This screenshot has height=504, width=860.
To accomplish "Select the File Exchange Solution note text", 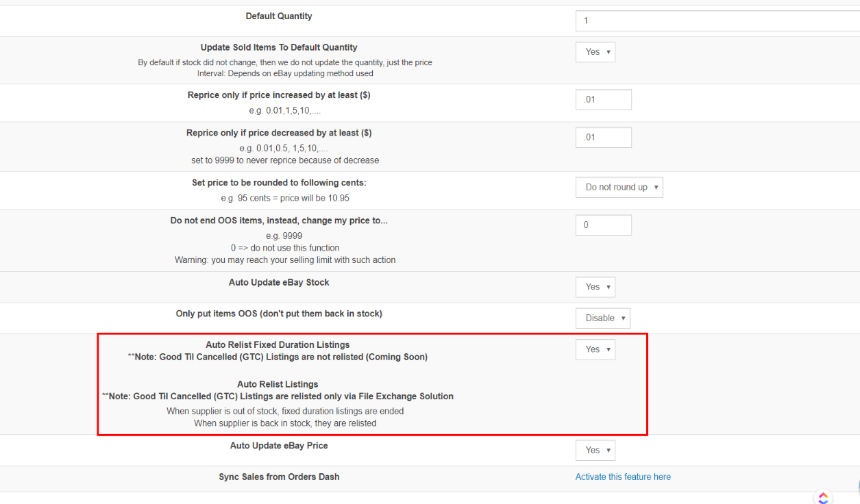I will 278,396.
